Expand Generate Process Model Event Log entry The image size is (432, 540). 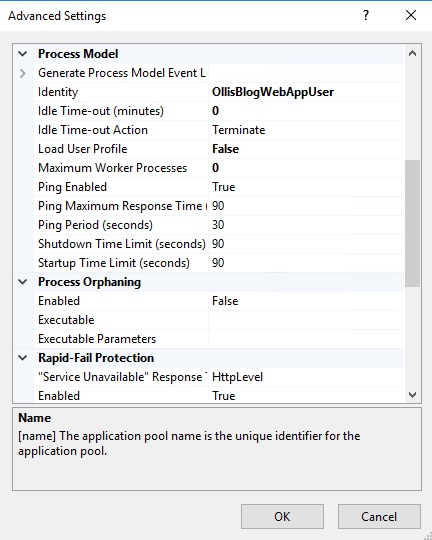click(x=23, y=73)
